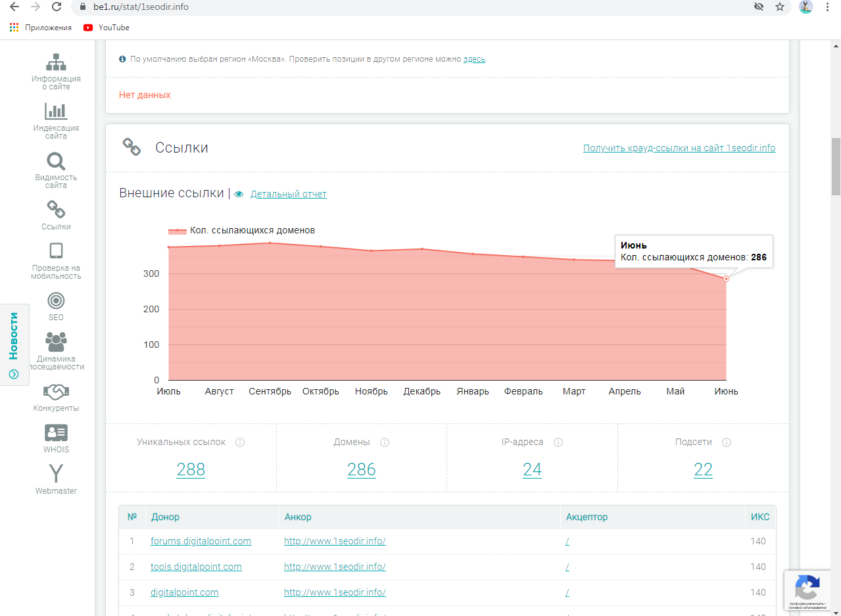Open the 288 unique links count
The width and height of the screenshot is (841, 616).
[191, 469]
